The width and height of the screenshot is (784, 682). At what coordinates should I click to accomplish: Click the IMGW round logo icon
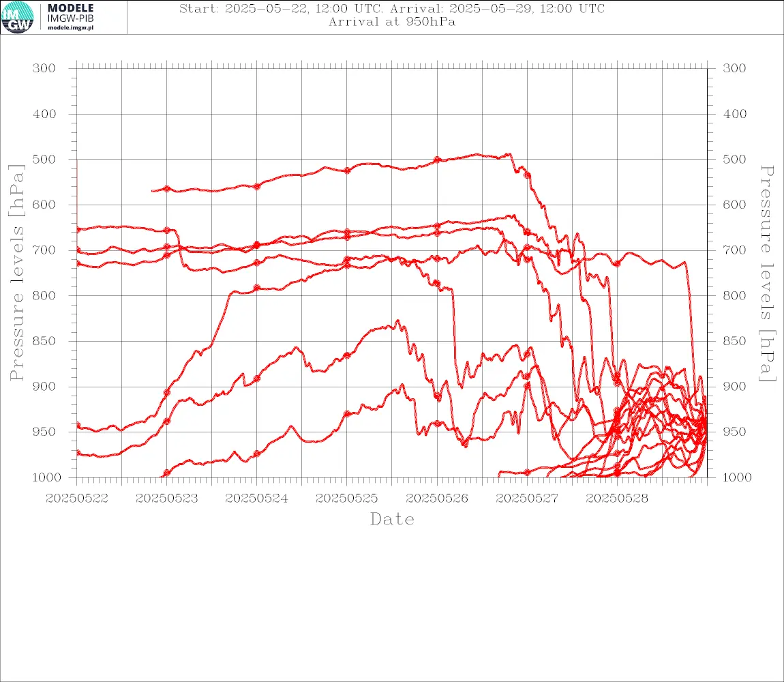pos(18,17)
